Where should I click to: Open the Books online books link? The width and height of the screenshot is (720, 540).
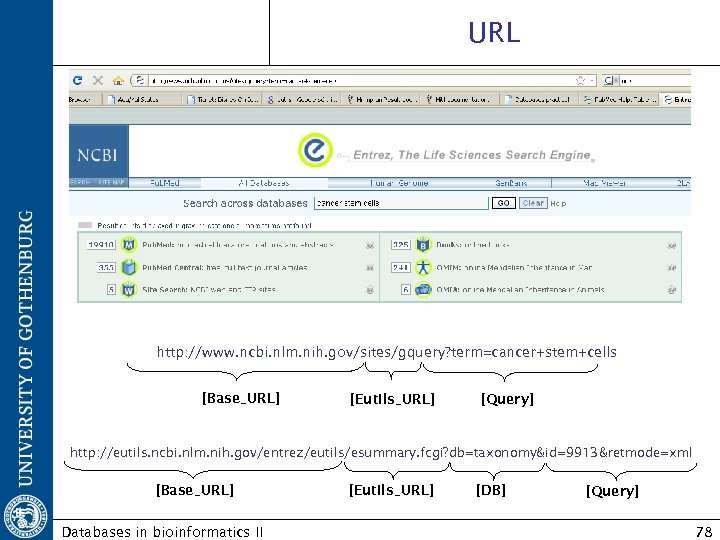pos(473,245)
